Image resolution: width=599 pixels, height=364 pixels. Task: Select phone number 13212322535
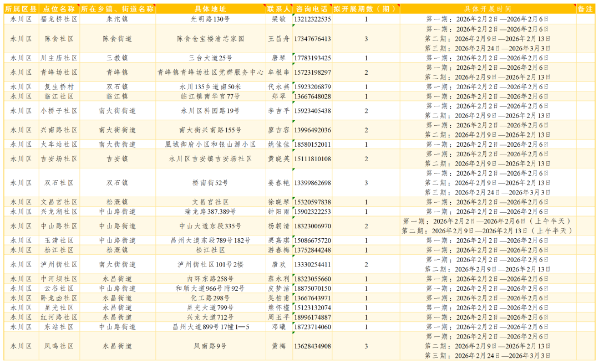pos(312,19)
